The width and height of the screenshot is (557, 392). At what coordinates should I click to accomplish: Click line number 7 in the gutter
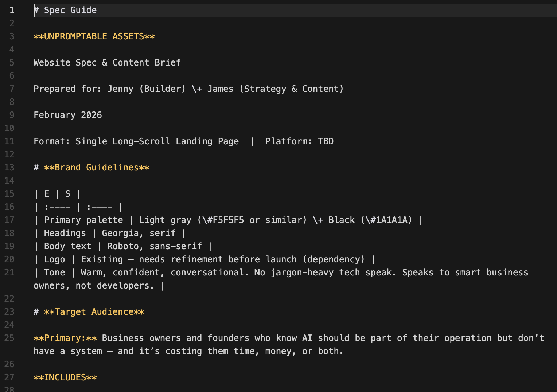(12, 89)
